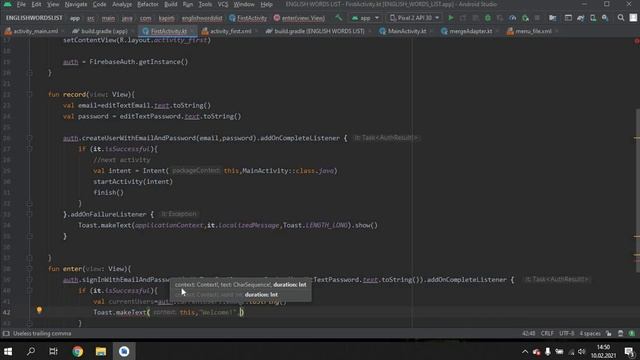
Task: Click the clock showing 14:50
Action: point(603,347)
